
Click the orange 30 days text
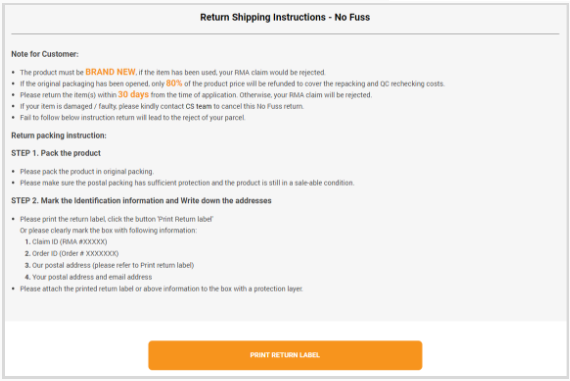coord(133,95)
